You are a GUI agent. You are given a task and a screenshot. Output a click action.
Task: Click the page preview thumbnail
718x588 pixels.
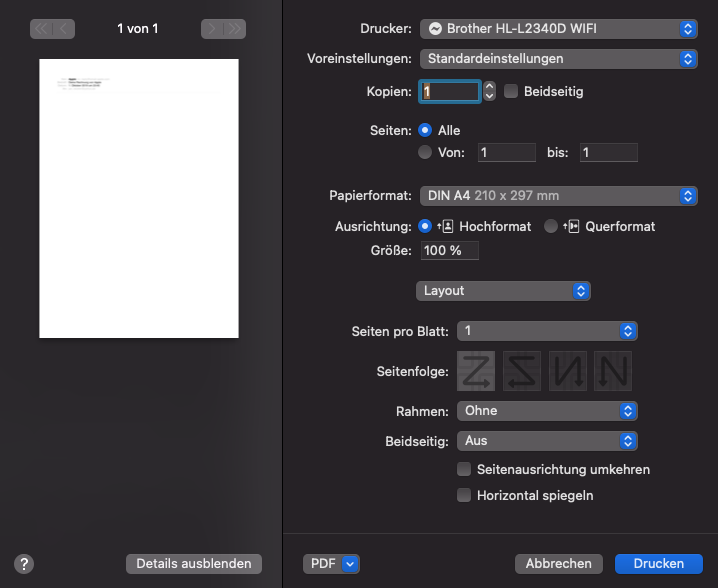click(x=139, y=198)
